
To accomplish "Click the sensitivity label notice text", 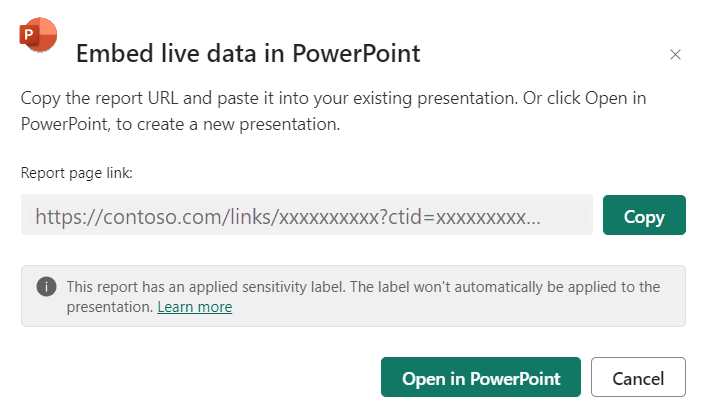I will click(x=362, y=287).
